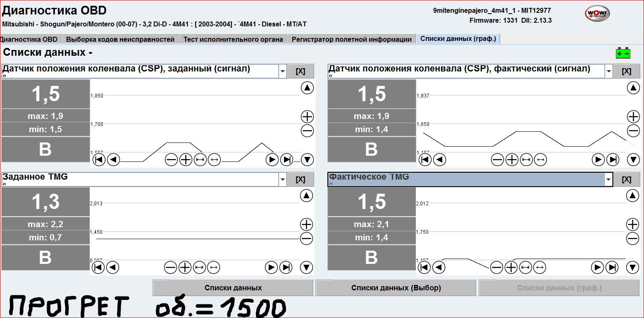Jump to start of CSP фактический graph
The width and height of the screenshot is (644, 318).
425,159
